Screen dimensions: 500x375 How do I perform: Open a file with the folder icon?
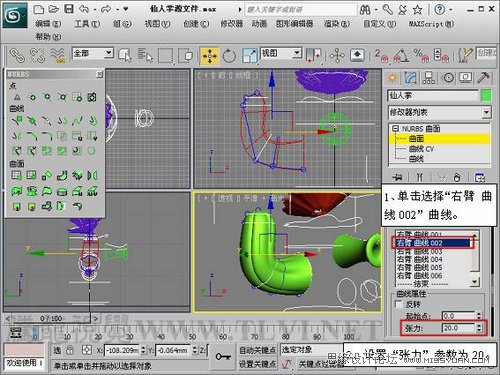click(x=53, y=9)
